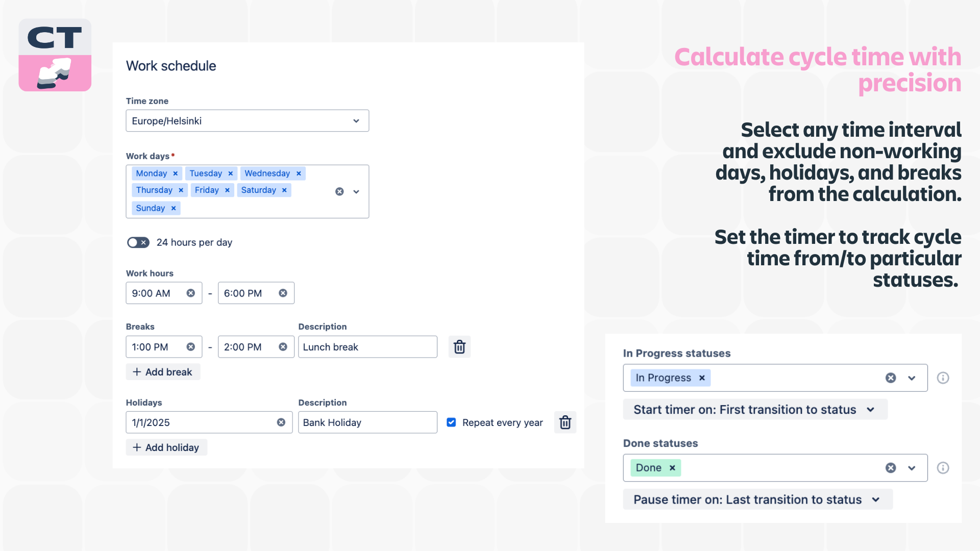Expand the Work days selector
980x551 pixels.
(356, 191)
